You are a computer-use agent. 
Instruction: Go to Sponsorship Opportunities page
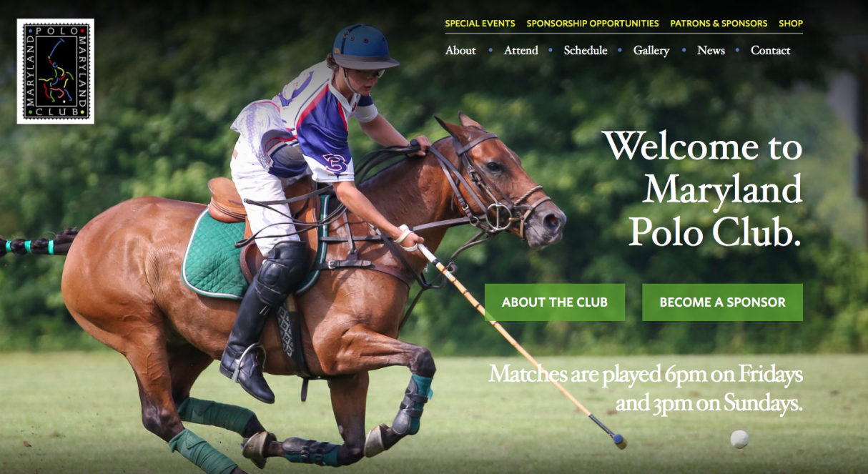[x=593, y=24]
